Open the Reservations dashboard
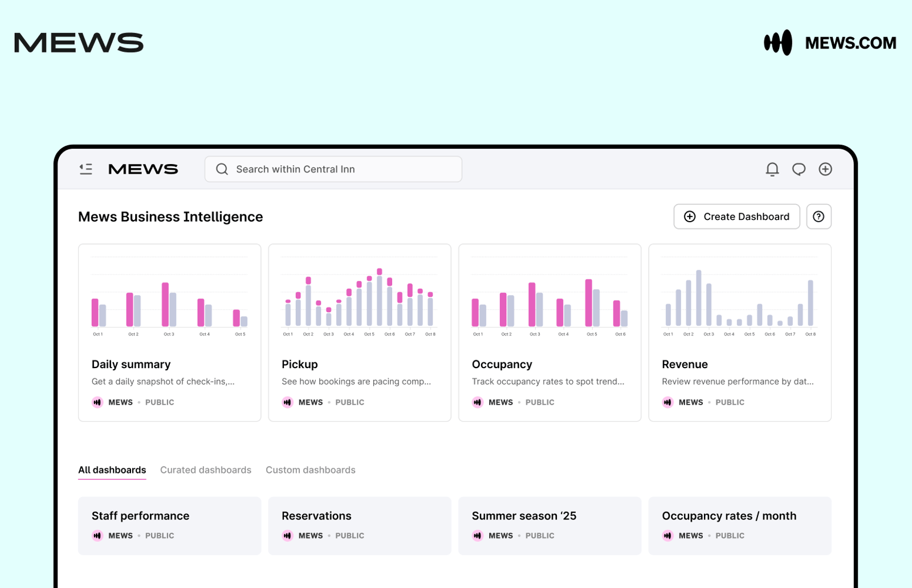912x588 pixels. [360, 526]
